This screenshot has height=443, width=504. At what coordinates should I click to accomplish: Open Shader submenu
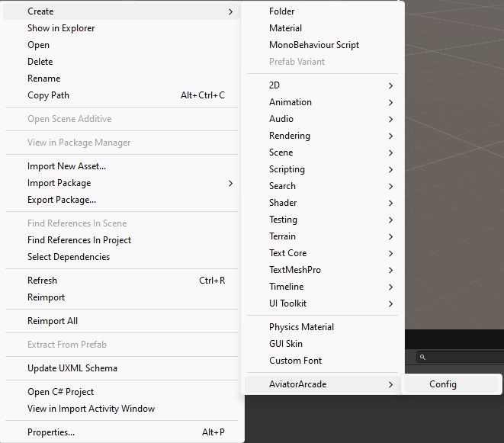(323, 203)
